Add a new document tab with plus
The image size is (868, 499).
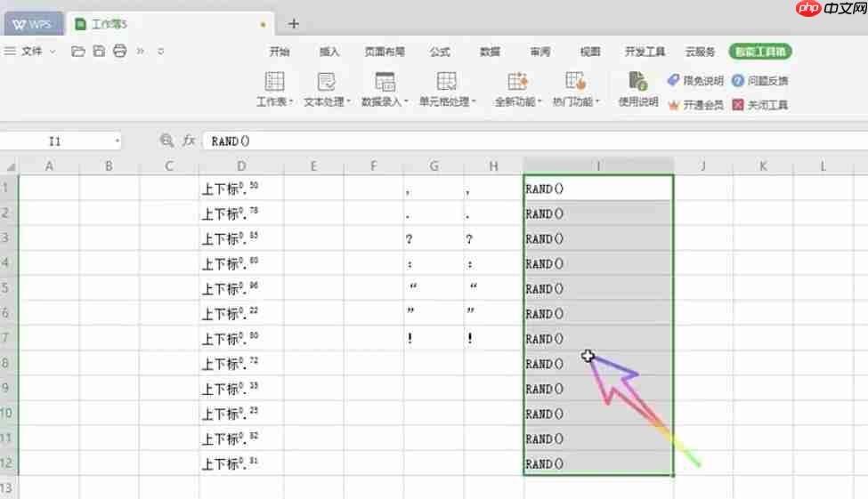[294, 24]
